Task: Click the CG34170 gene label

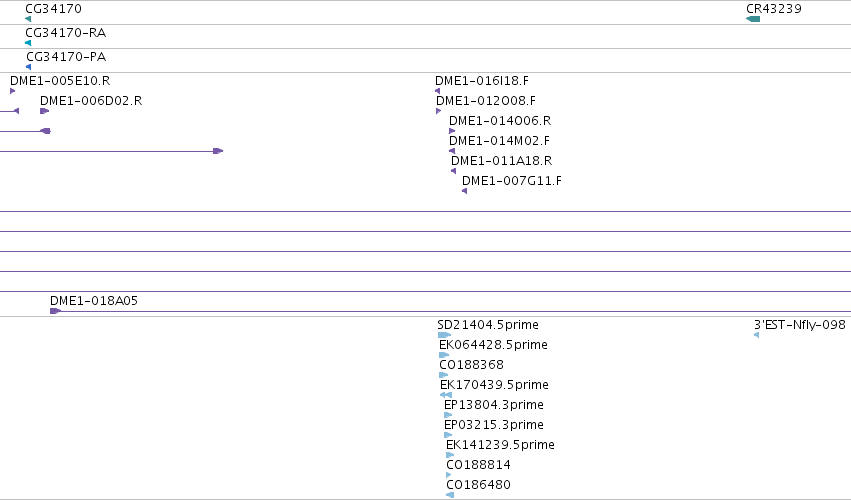Action: [x=53, y=9]
